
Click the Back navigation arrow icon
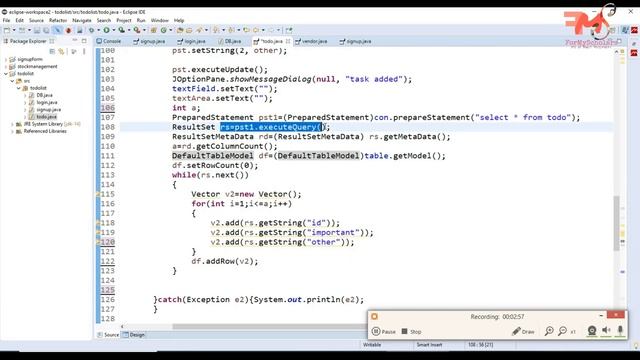coord(256,30)
